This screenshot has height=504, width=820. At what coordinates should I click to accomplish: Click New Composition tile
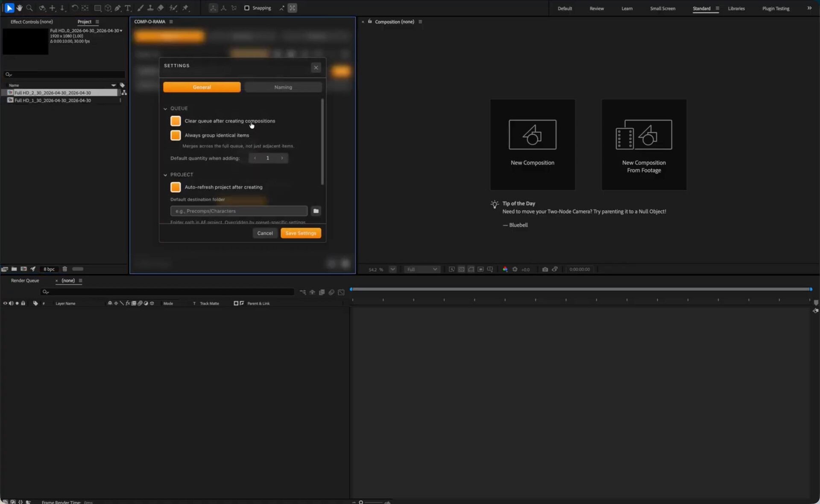pos(533,145)
